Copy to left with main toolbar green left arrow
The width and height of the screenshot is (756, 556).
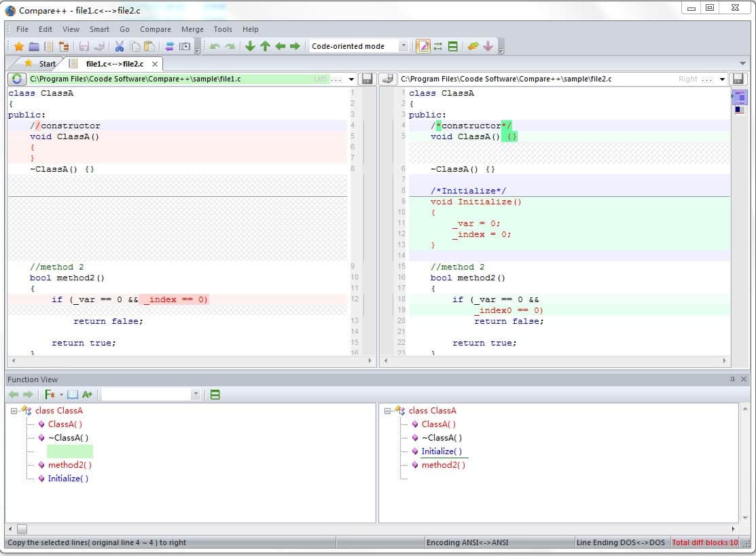(280, 46)
